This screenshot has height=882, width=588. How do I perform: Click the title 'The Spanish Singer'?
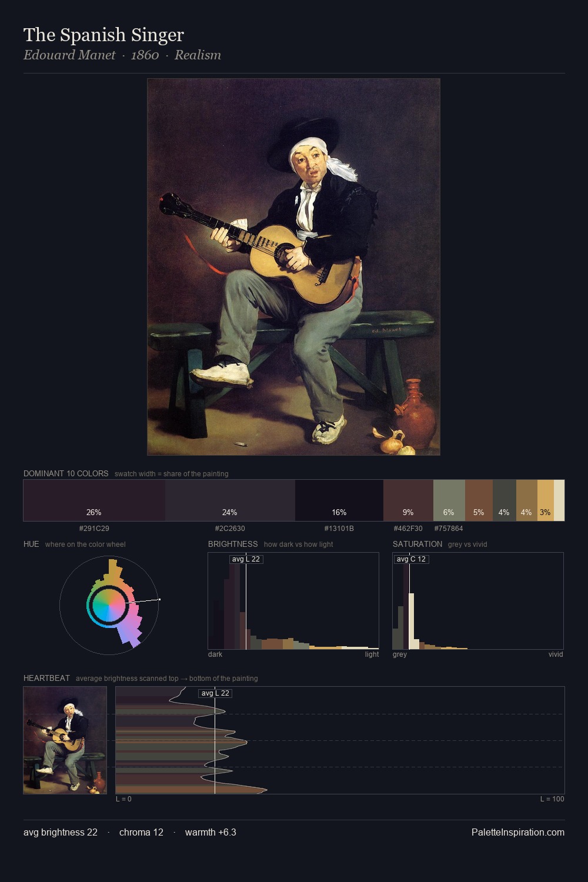click(x=103, y=35)
